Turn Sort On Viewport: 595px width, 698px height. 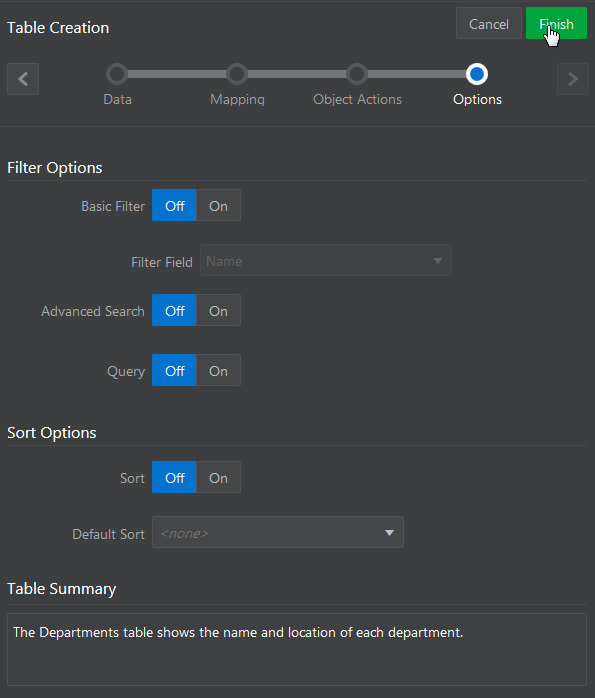point(219,477)
